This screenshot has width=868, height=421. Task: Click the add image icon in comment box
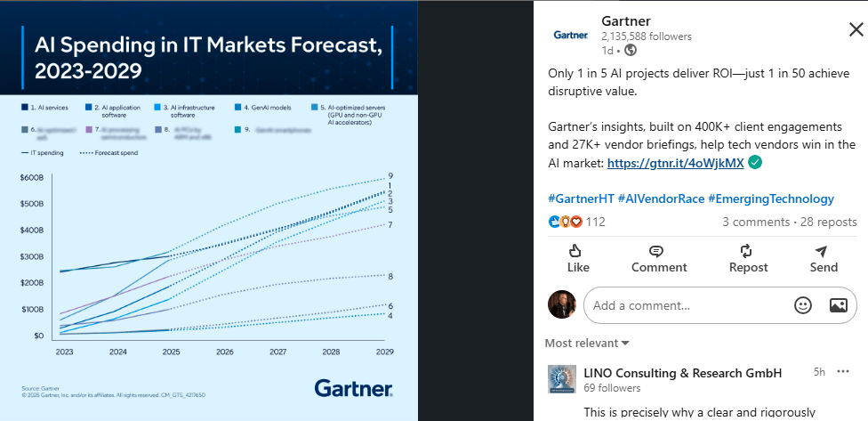click(838, 305)
